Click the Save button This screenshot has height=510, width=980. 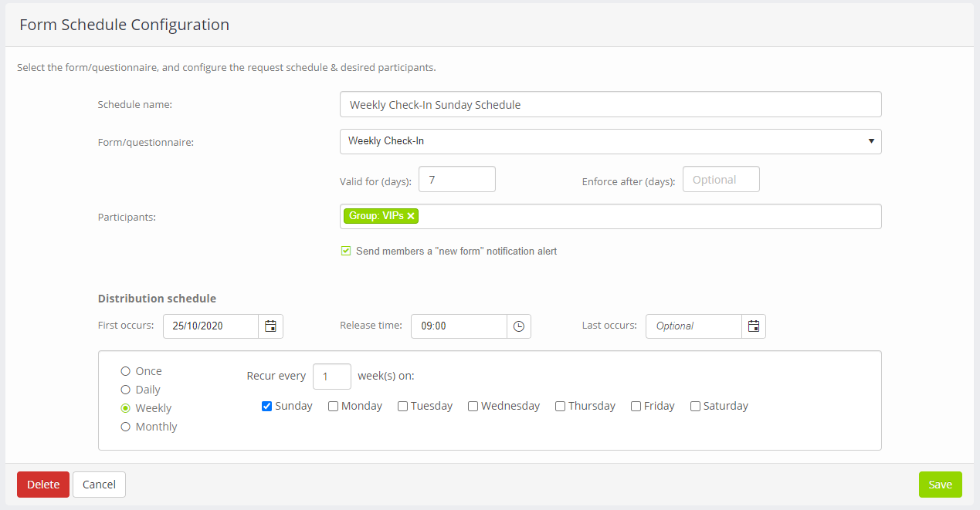click(940, 485)
